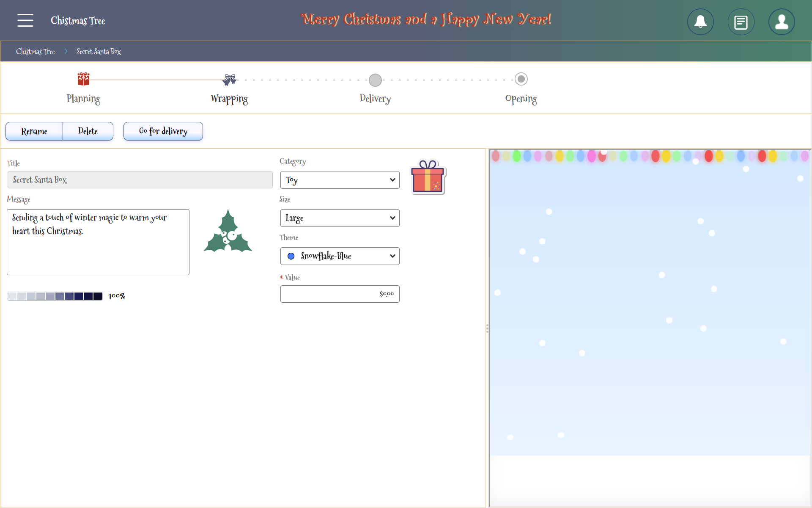Select the Opening step circle
The image size is (812, 508).
click(521, 78)
